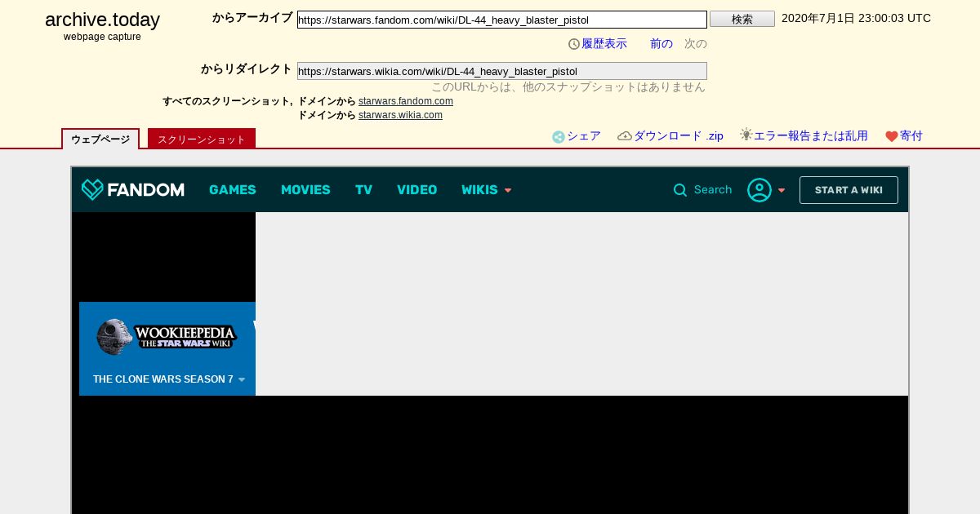
Task: Click the Wookieepedia Death Star logo
Action: point(167,336)
